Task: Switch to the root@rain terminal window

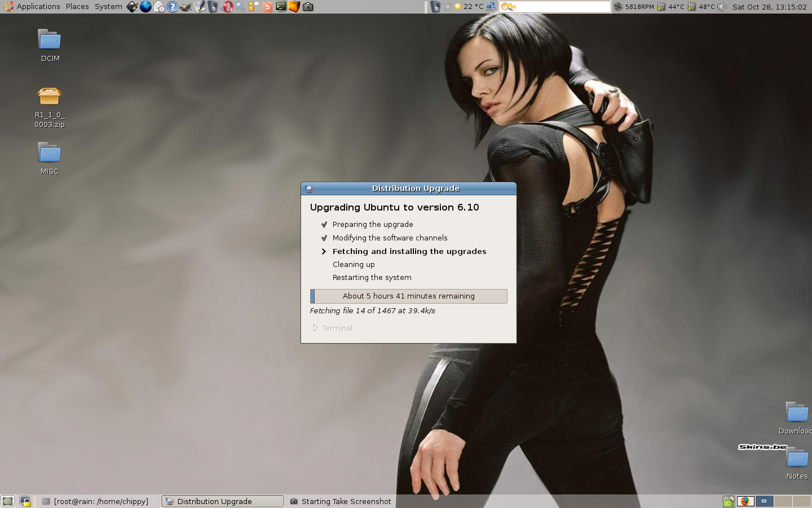Action: [96, 501]
